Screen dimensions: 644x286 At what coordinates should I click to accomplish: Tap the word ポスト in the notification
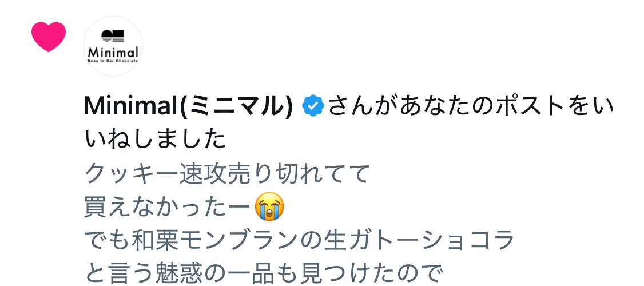530,106
